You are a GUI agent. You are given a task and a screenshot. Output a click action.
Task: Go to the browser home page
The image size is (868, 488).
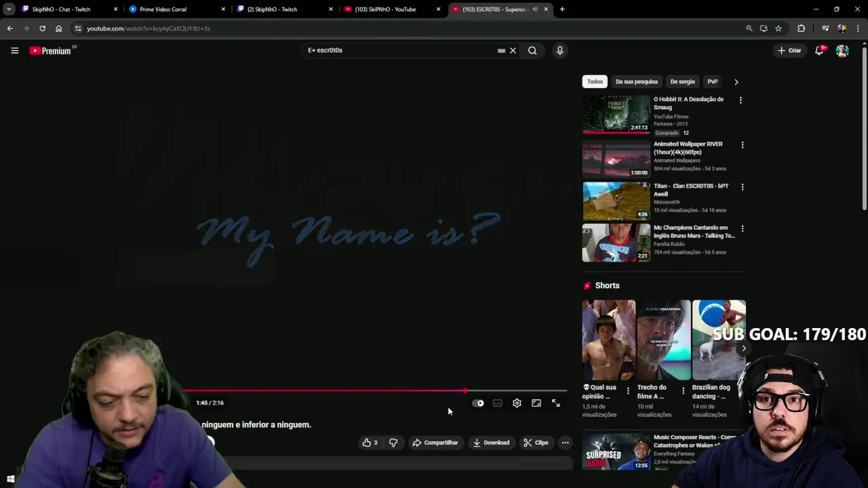(x=58, y=28)
